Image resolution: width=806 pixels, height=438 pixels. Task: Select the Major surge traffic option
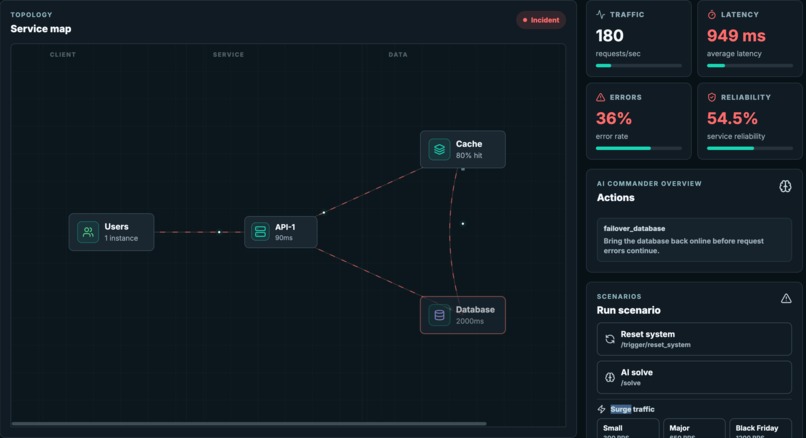694,429
